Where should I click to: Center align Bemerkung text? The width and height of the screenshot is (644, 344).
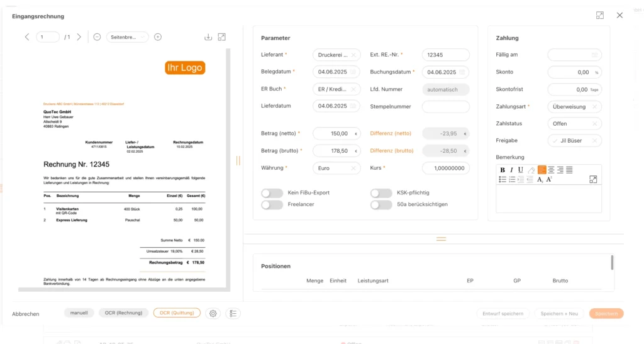(551, 170)
